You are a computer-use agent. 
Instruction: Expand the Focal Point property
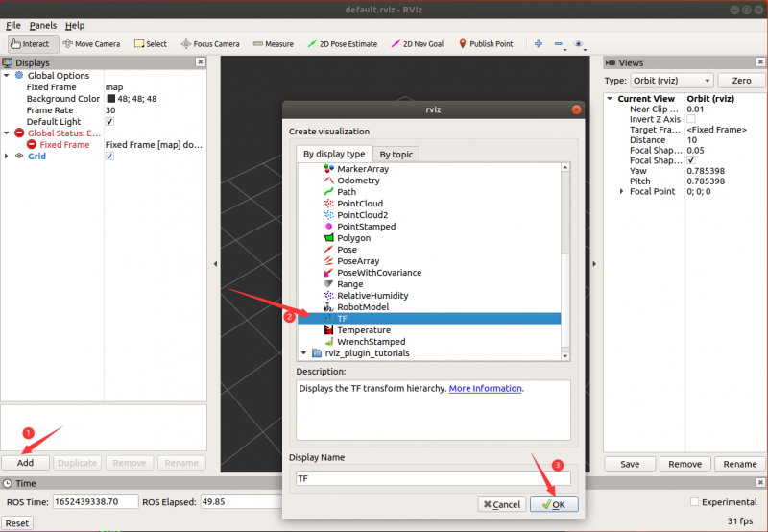[x=621, y=191]
